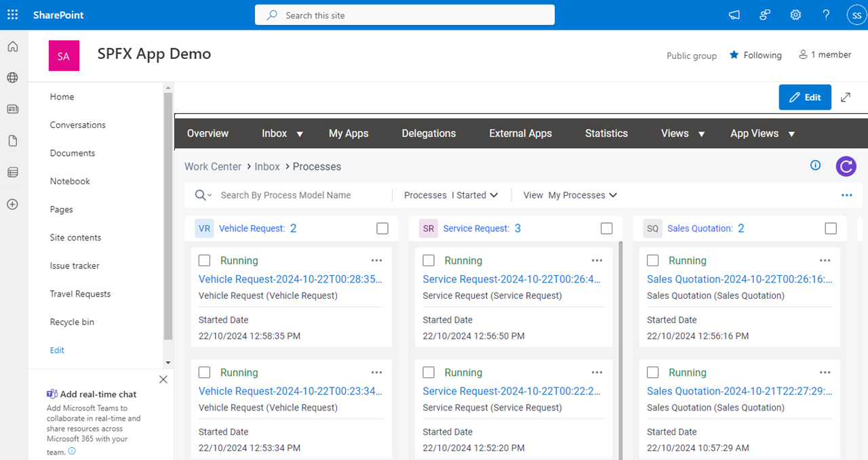Click the network share icon in header
Screen dimensions: 868x460
765,15
